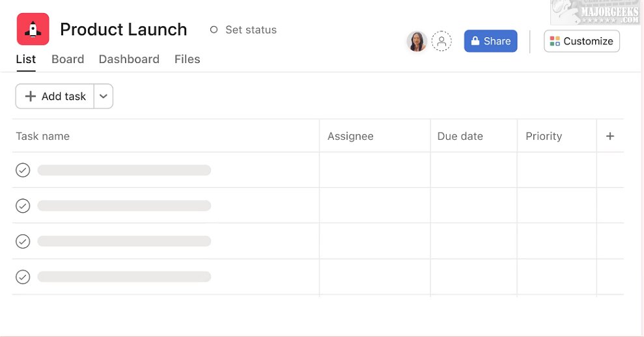Click the red rocket project icon
Screen dimensions: 644x337
[33, 29]
